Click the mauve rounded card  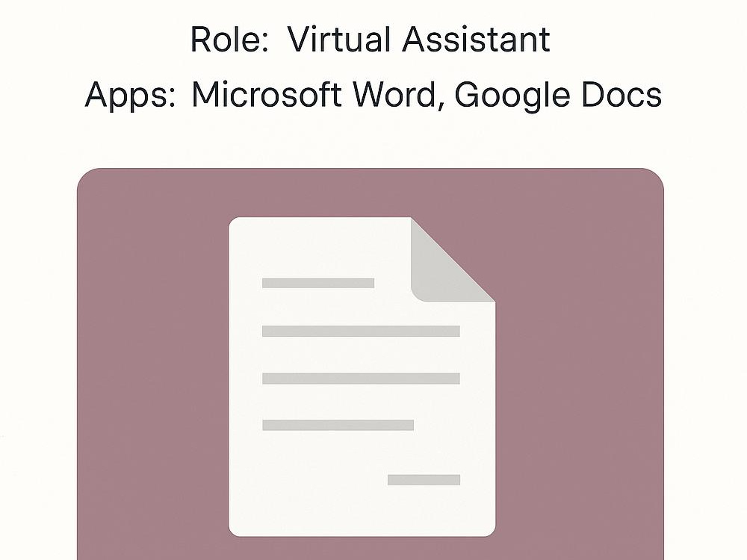click(371, 364)
